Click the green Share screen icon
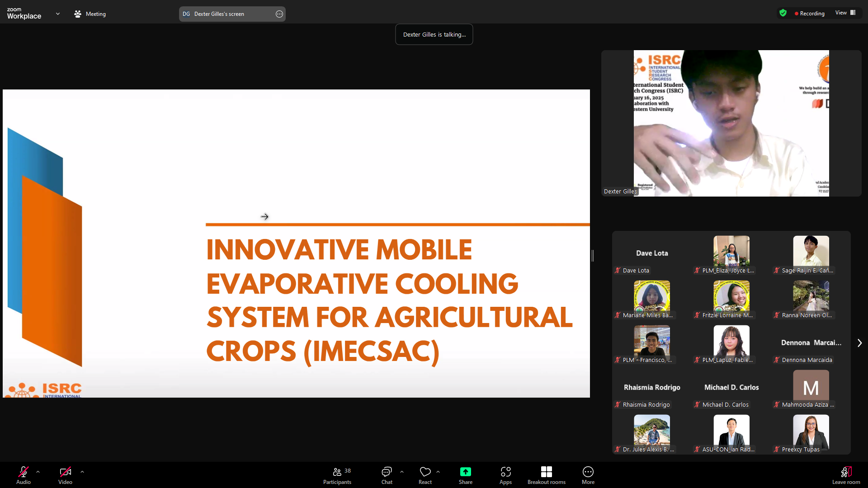Screen dimensions: 868x488 [x=465, y=472]
